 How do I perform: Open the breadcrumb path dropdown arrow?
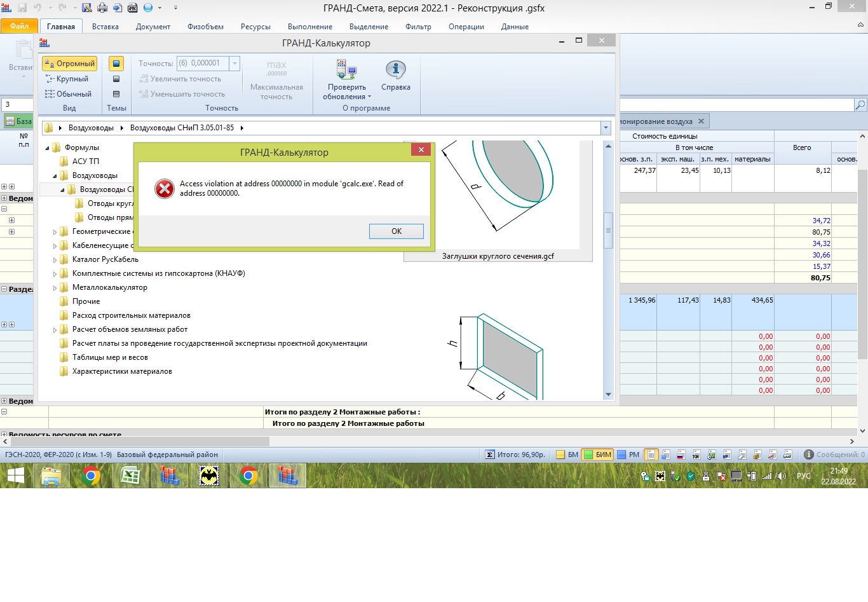606,128
